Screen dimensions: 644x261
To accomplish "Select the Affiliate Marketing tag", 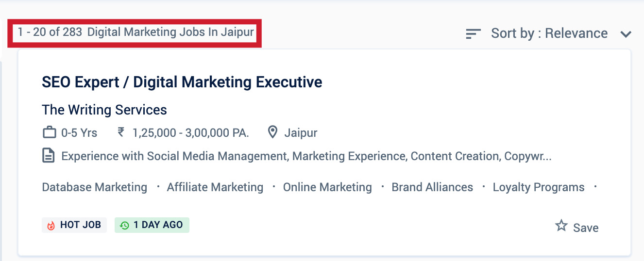I will click(x=215, y=187).
